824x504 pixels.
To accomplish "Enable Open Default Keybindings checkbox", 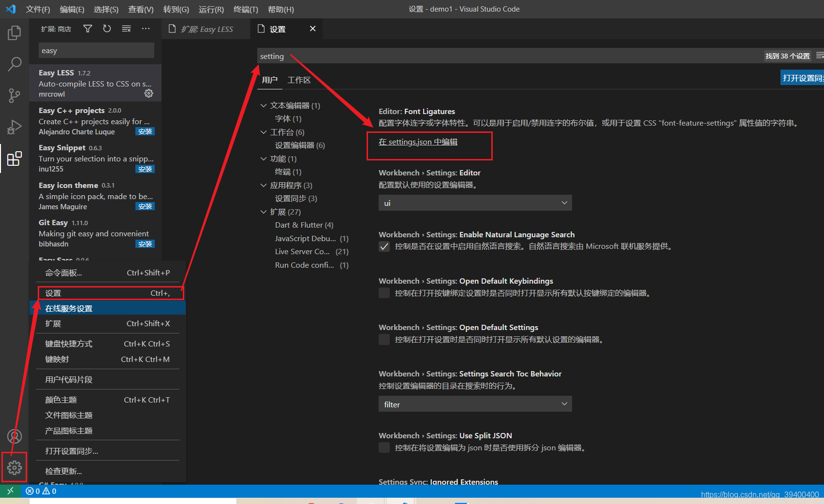I will click(x=384, y=293).
